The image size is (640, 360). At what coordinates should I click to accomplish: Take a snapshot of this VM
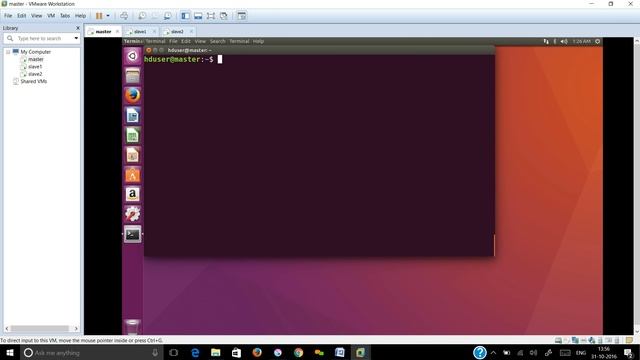142,16
